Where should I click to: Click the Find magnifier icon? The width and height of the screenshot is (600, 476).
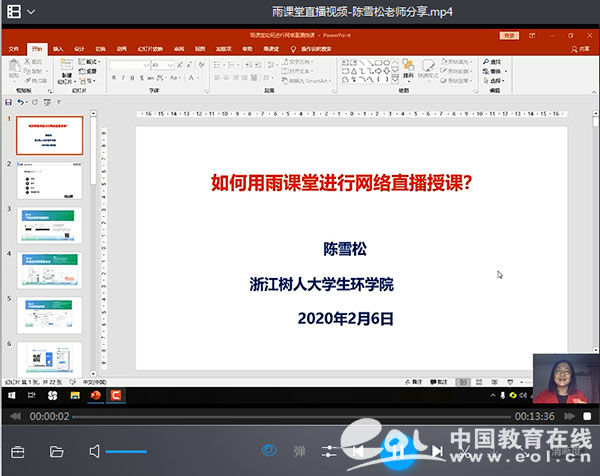486,62
